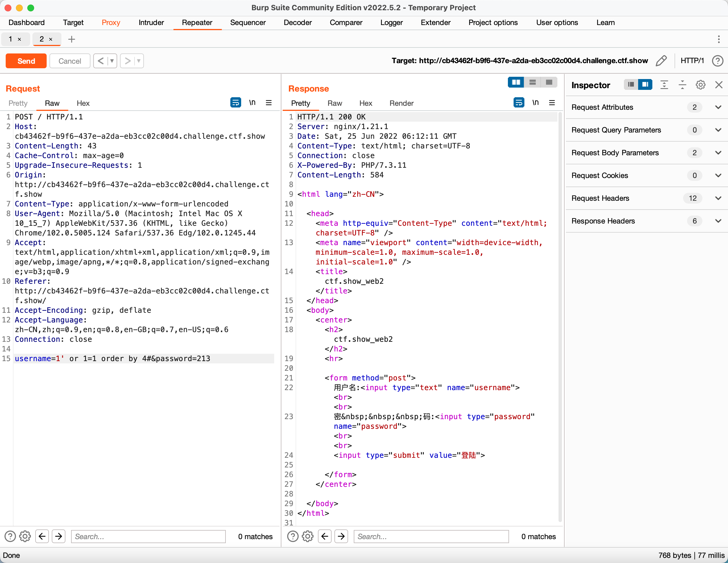Open the Intruder tab
The height and width of the screenshot is (563, 728).
(151, 23)
